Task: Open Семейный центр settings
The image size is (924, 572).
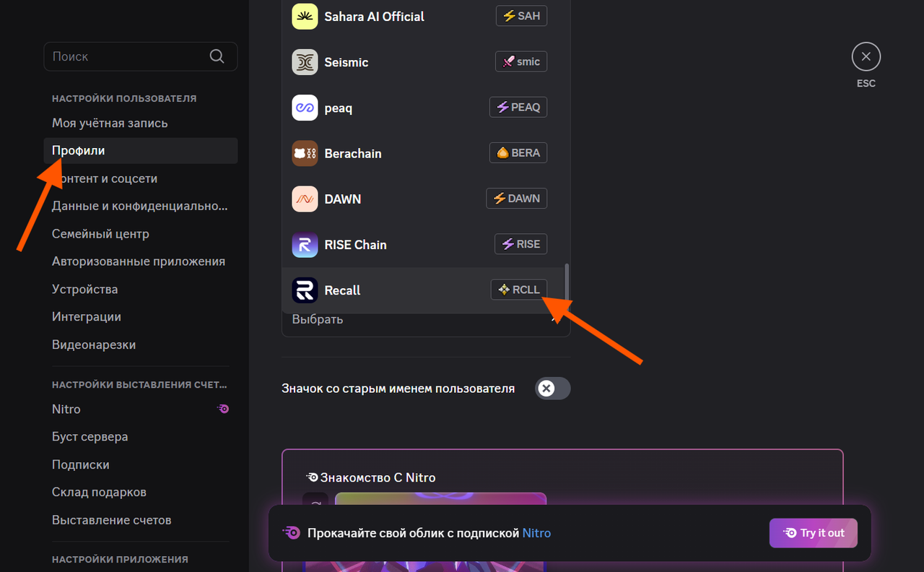Action: 141,234
